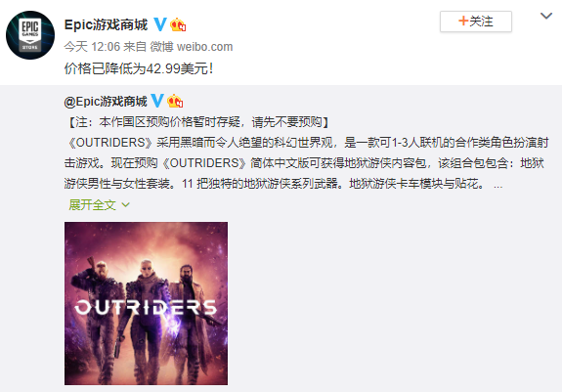562x392 pixels.
Task: Click the orange plus icon on the follow button
Action: (463, 21)
